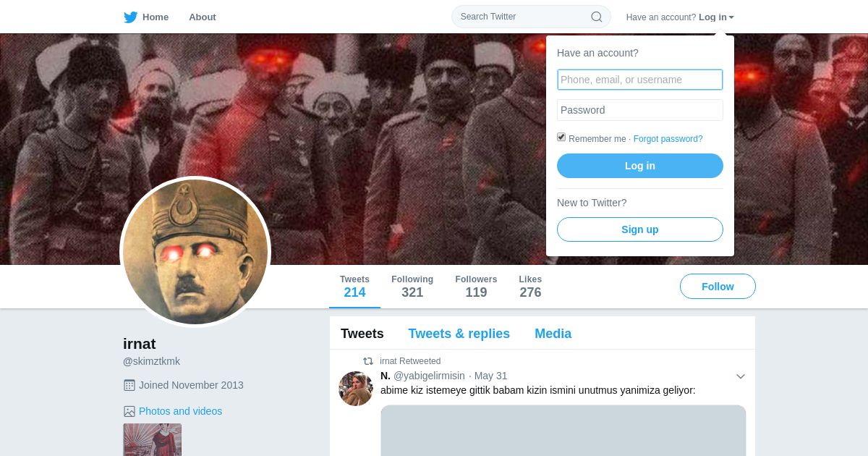Collapse the Log in dropdown caret

click(x=731, y=17)
